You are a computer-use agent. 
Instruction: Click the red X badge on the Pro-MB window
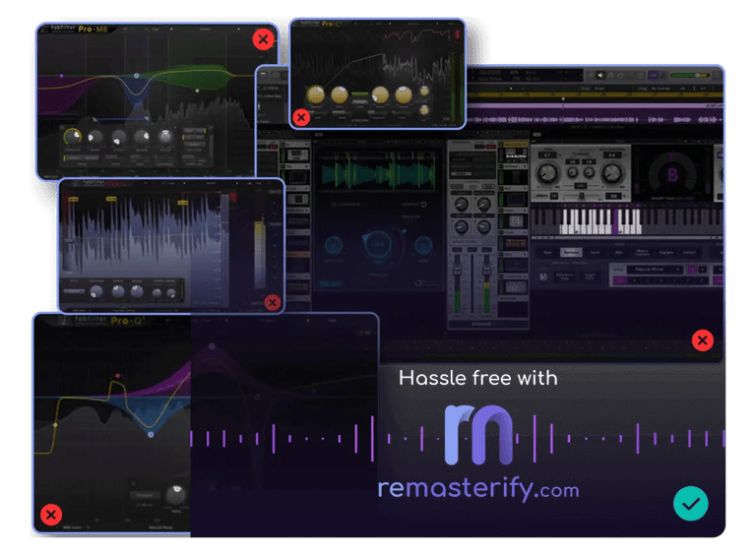[x=263, y=39]
